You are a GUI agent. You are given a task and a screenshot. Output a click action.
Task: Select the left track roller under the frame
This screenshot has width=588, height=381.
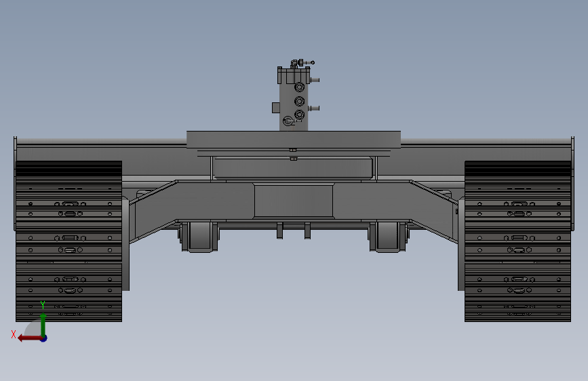click(x=199, y=237)
